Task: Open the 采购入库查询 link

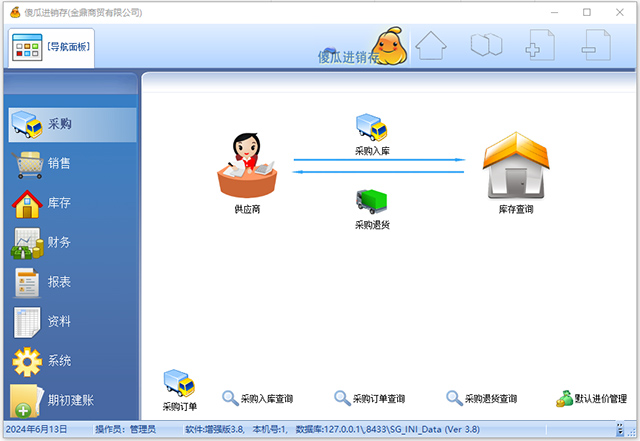Action: (x=267, y=399)
